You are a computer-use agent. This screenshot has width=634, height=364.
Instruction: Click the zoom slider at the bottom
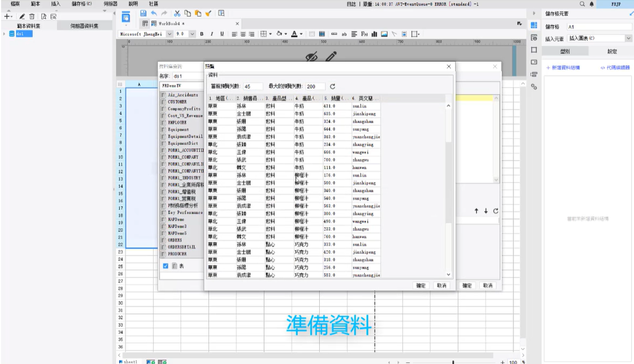pyautogui.click(x=453, y=362)
